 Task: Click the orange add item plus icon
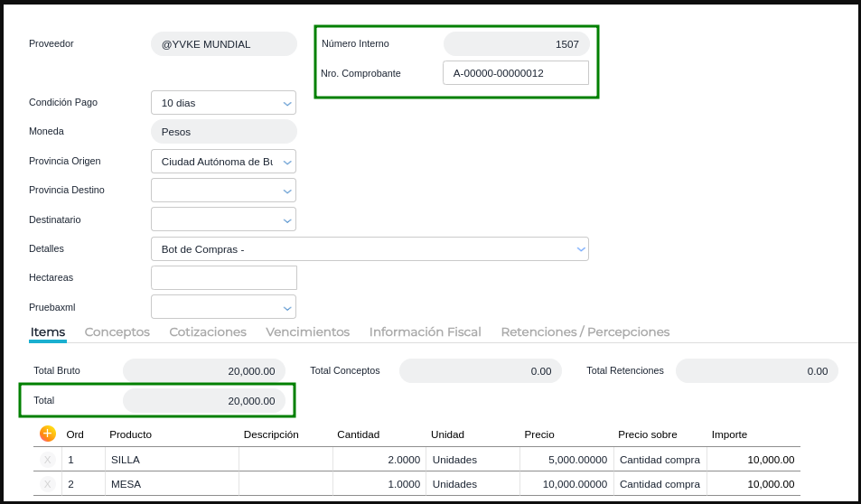(x=48, y=434)
